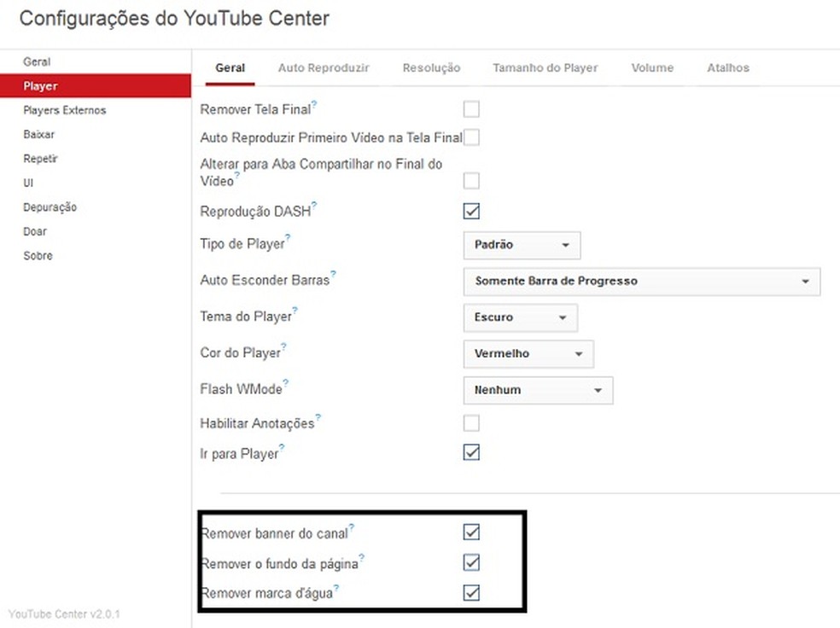Click help icon next to Remover Tela Final
Image resolution: width=840 pixels, height=628 pixels.
314,104
